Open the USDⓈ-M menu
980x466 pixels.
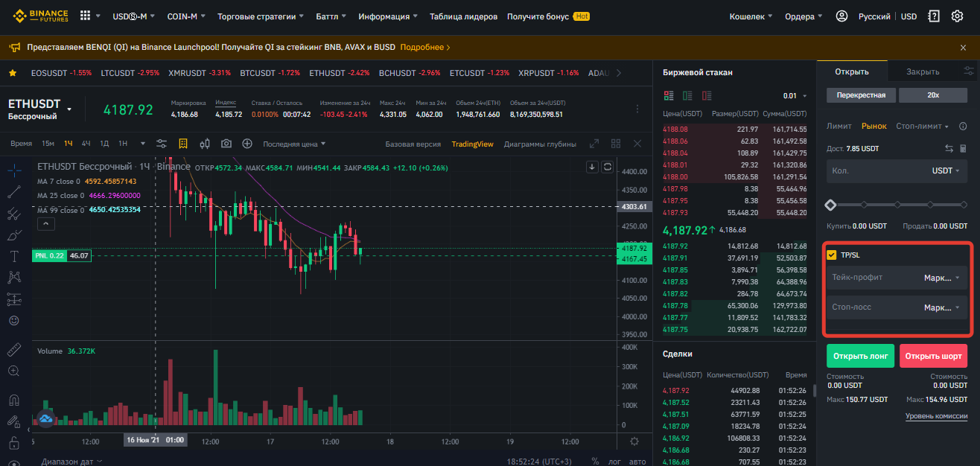click(x=134, y=16)
